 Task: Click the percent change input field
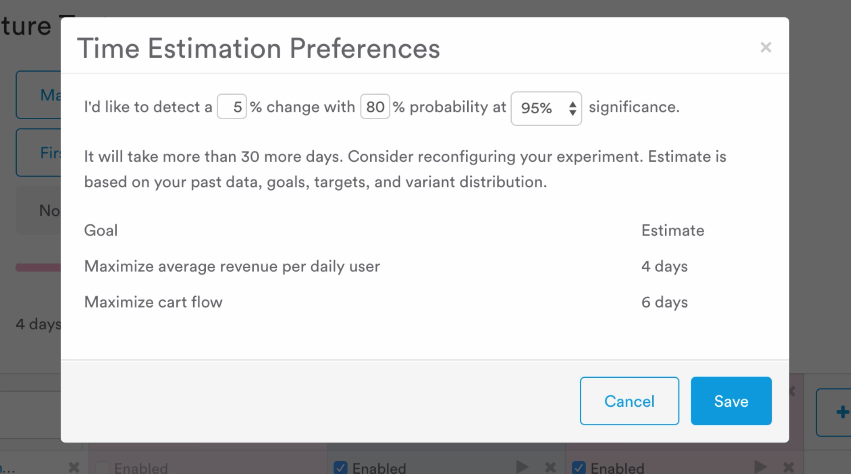232,106
